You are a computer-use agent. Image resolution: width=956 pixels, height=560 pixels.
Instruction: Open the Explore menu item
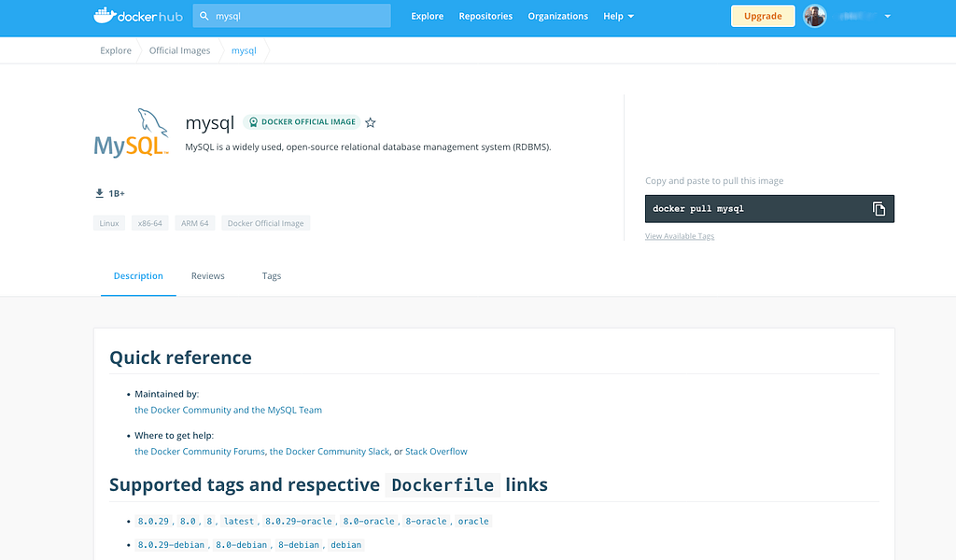428,16
